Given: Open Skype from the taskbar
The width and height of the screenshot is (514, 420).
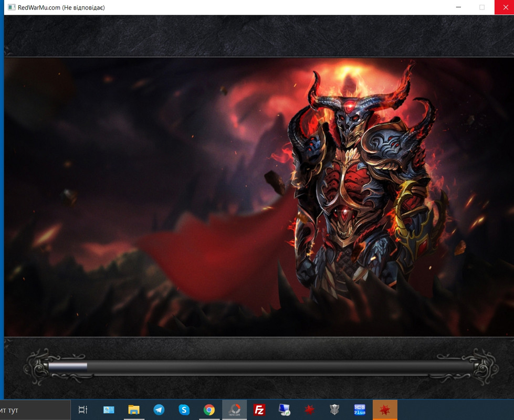Looking at the screenshot, I should point(184,409).
